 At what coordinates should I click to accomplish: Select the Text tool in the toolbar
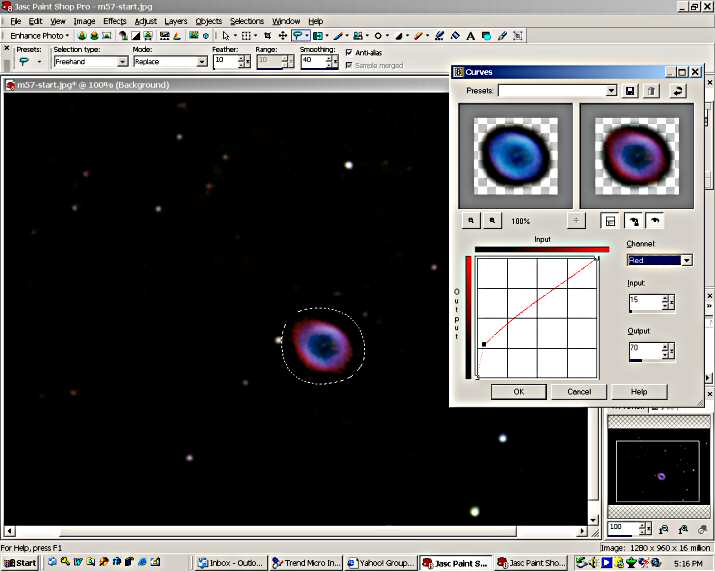click(x=470, y=36)
